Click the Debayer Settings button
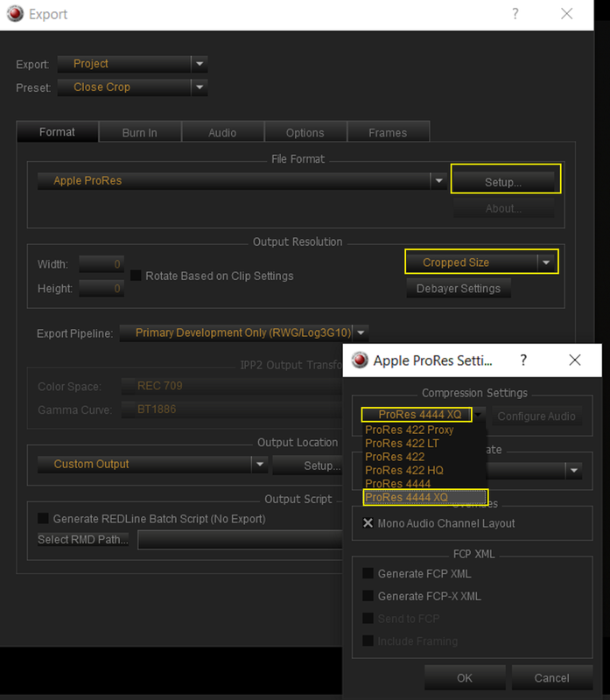The width and height of the screenshot is (610, 700). tap(459, 289)
